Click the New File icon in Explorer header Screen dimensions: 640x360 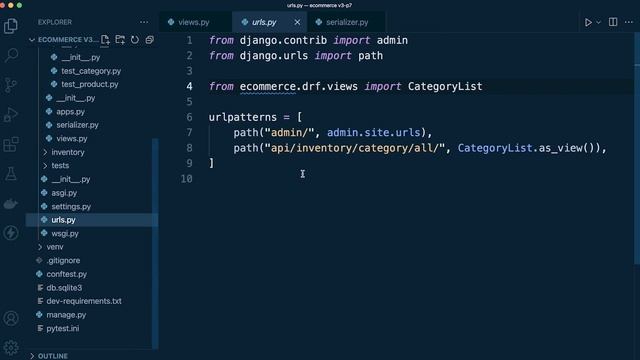[x=105, y=40]
